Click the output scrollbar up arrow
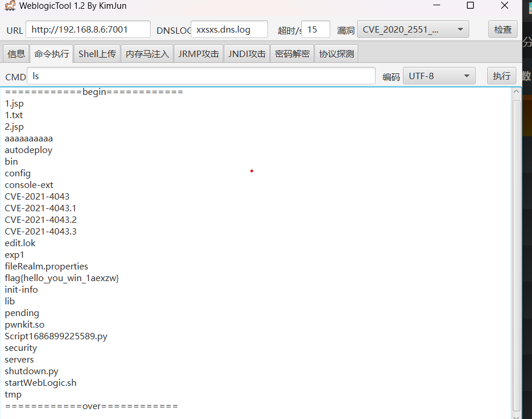 click(x=516, y=91)
